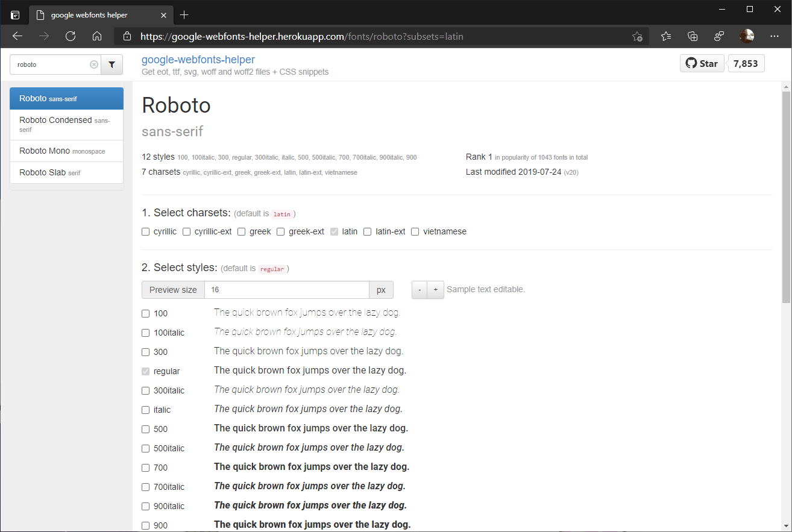The width and height of the screenshot is (792, 532).
Task: Check the 500 style checkbox
Action: pos(145,429)
